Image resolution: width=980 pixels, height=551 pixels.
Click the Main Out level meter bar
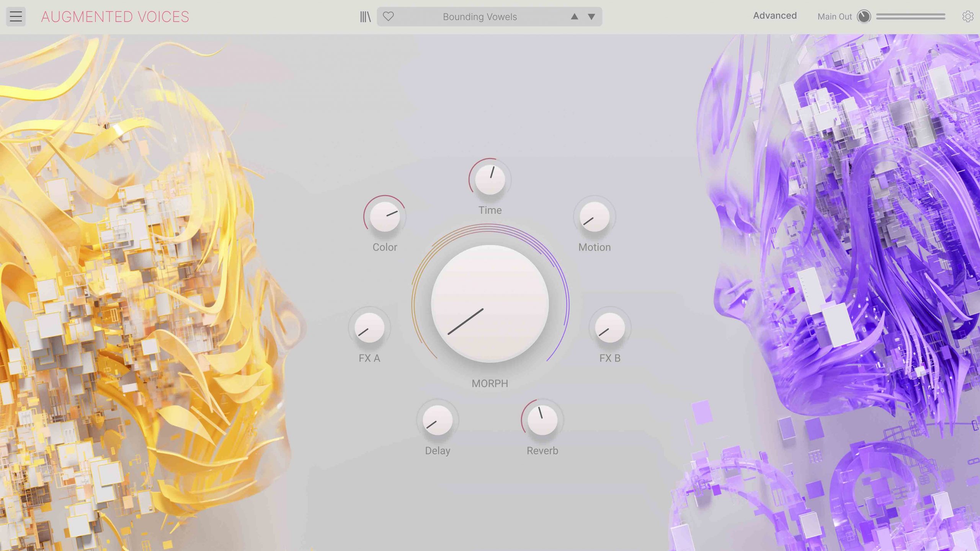tap(910, 16)
